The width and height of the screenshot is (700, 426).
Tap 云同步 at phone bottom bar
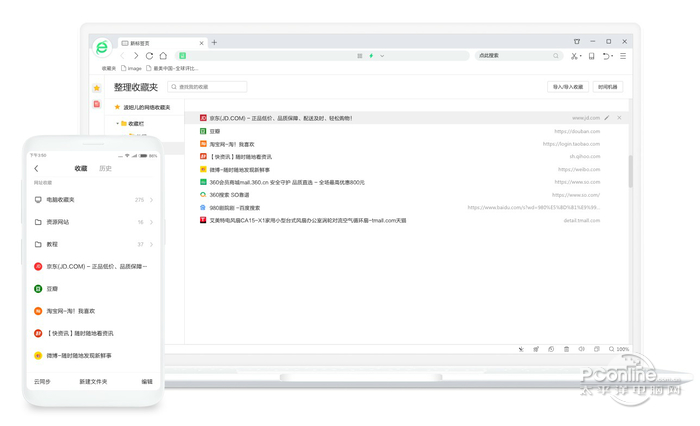(x=42, y=382)
